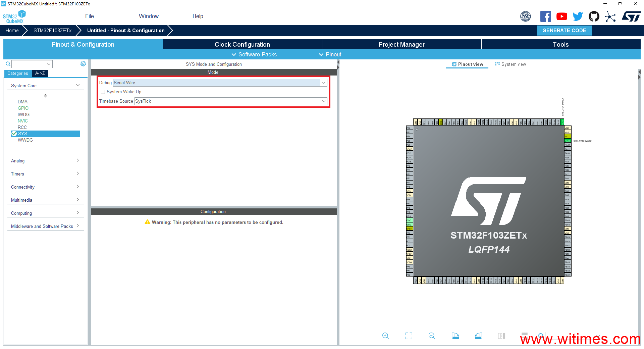Open the peripheral search combo box
Viewport: 644px width, 349px height.
[x=32, y=64]
